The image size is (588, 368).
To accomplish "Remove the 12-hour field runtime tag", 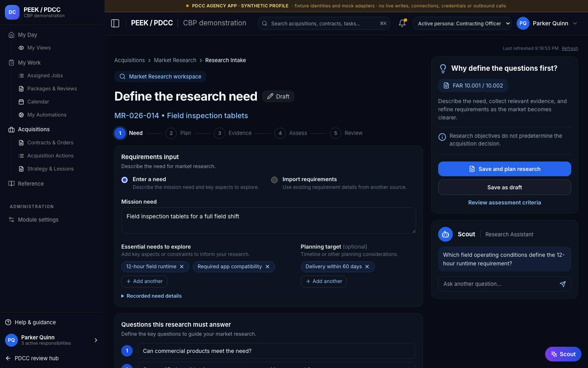I will coord(182,267).
